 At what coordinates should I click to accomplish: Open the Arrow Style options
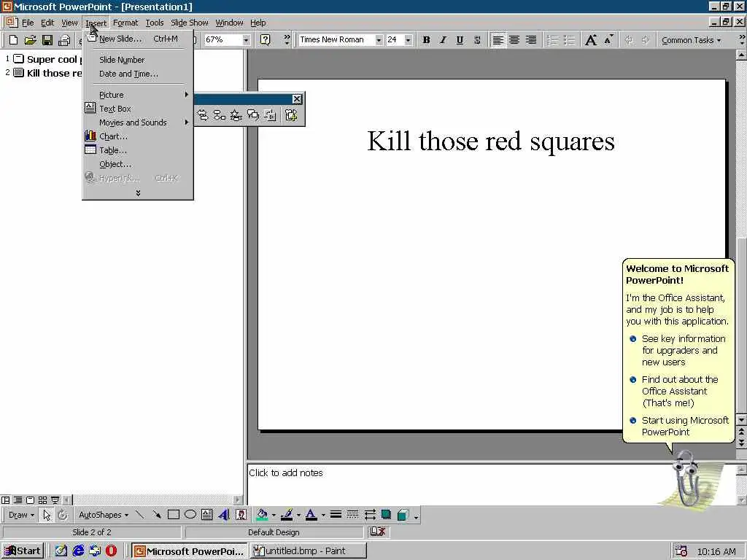coord(370,515)
